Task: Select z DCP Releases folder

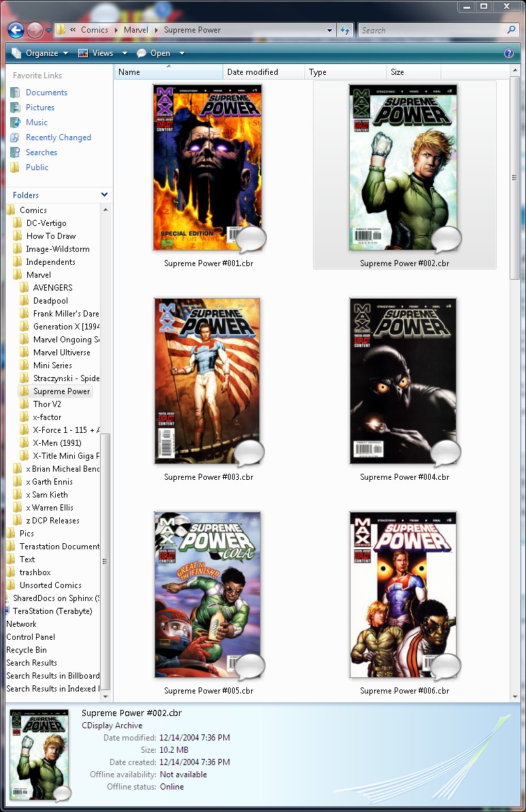Action: 52,521
